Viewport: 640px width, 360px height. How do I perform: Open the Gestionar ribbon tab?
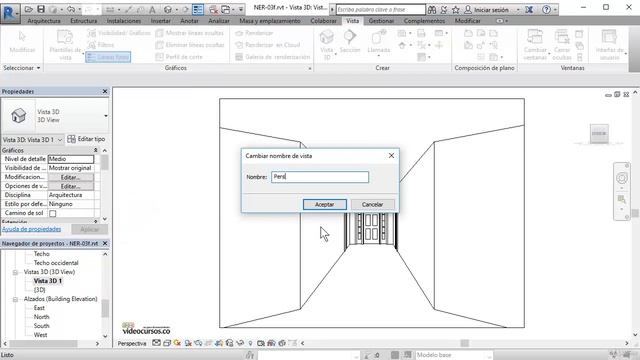[381, 20]
